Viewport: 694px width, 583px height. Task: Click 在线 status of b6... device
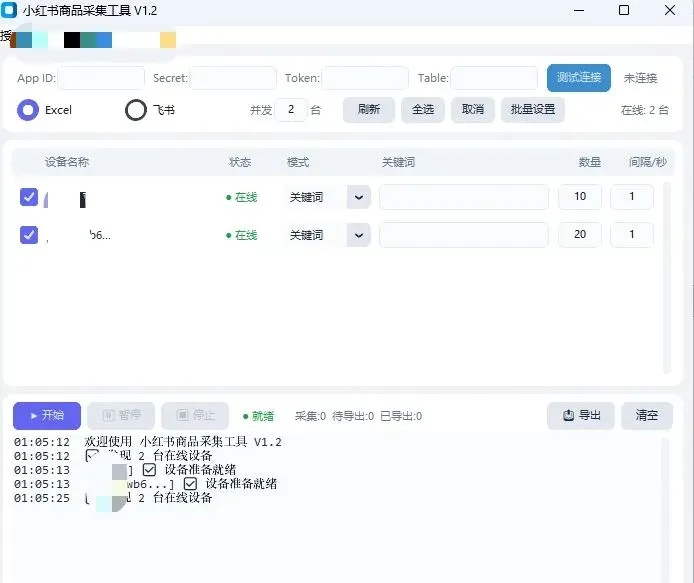coord(242,236)
